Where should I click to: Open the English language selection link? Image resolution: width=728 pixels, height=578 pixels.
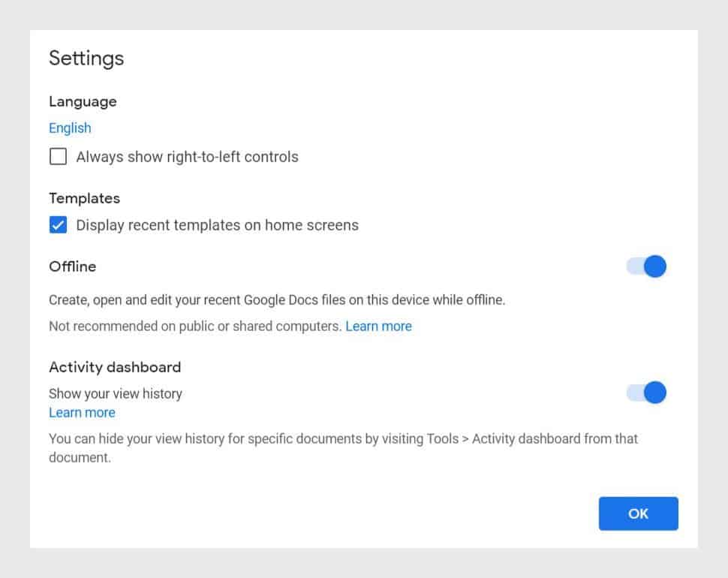click(x=69, y=128)
